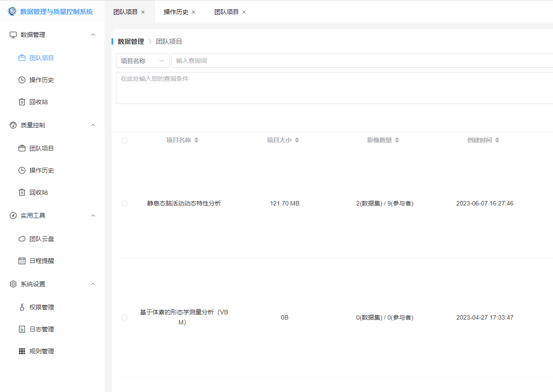Click the 规则管理 grid icon
Screen dimensions: 553x392
(x=22, y=351)
